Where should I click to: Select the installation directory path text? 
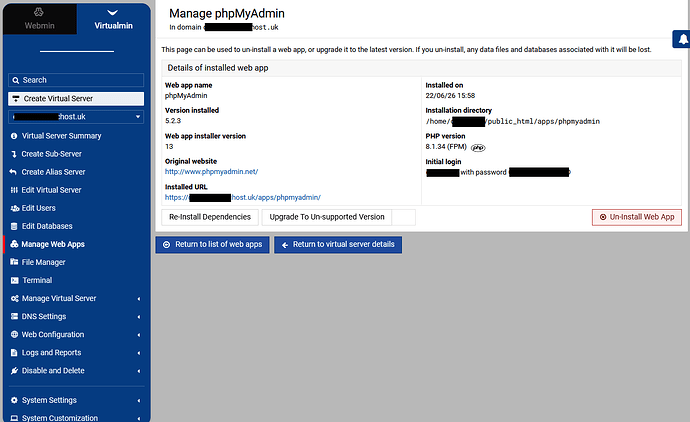pos(513,121)
